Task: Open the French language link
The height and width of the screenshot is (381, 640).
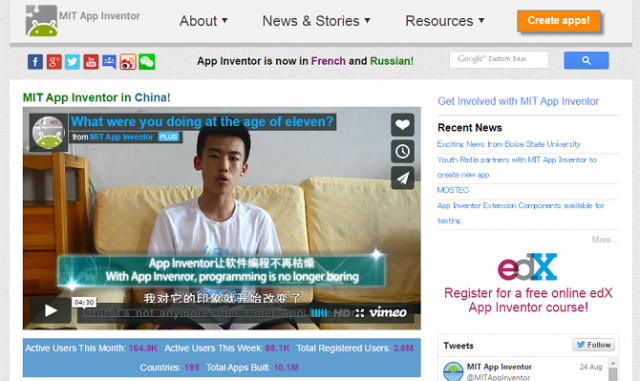Action: click(x=328, y=61)
